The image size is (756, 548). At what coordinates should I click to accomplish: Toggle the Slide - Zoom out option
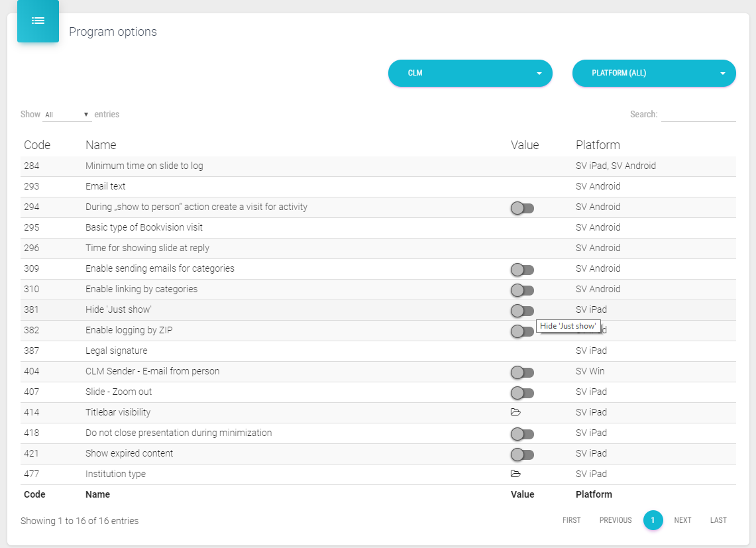522,393
